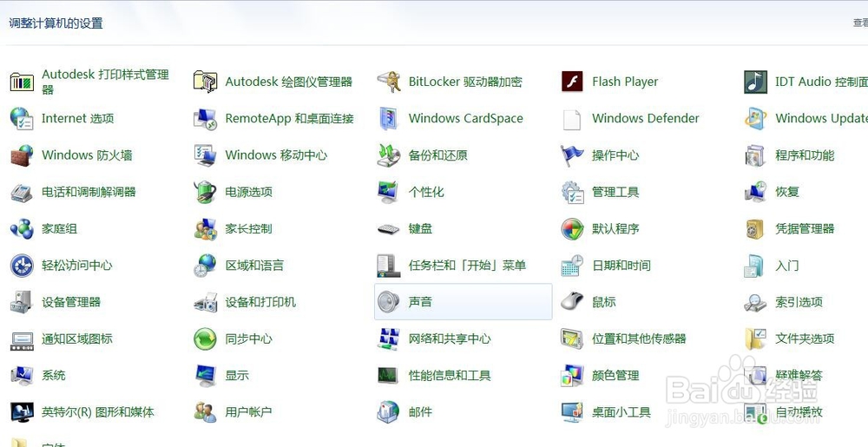
Task: Click the 声音 speaker icon
Action: [x=389, y=302]
